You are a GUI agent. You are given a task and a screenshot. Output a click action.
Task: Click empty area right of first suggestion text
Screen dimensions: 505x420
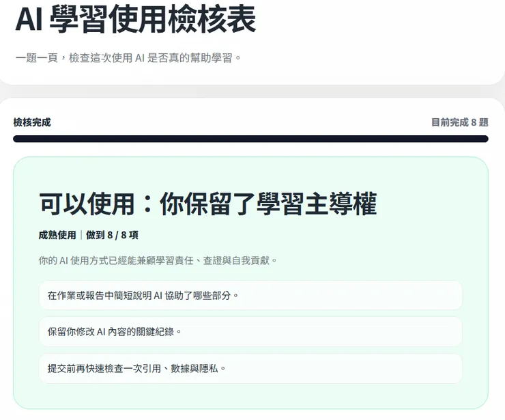[x=349, y=295]
